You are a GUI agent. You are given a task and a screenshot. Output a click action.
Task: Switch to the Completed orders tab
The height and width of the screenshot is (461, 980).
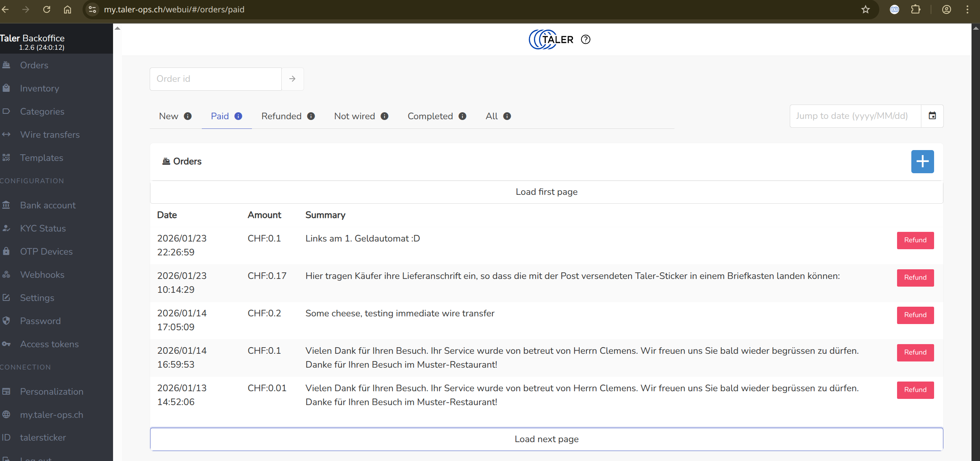tap(430, 116)
